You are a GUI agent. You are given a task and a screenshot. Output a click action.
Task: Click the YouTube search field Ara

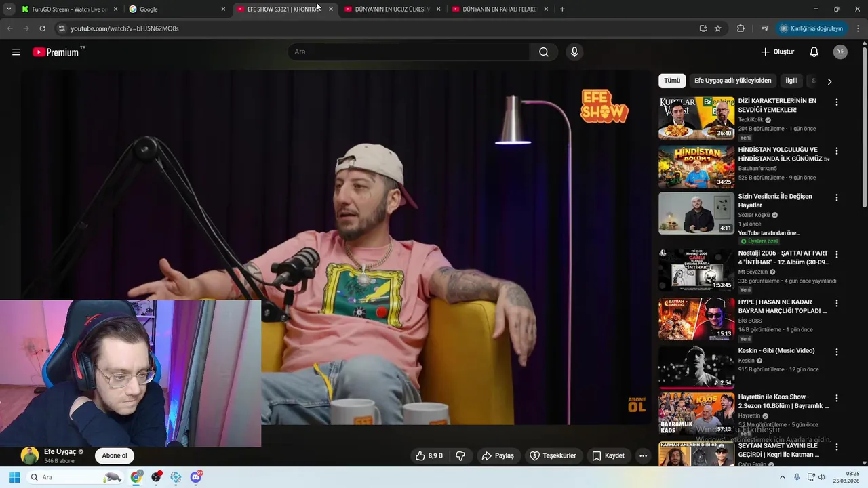[409, 52]
